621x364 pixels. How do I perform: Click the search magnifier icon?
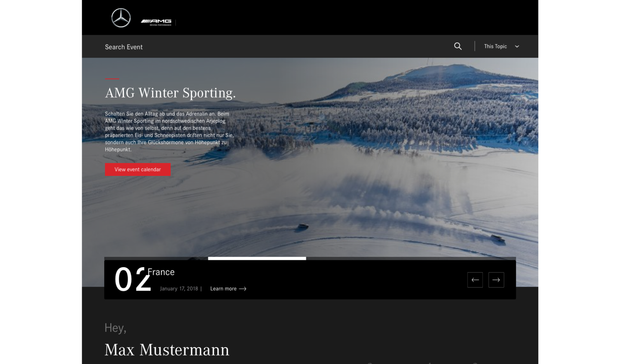point(458,46)
